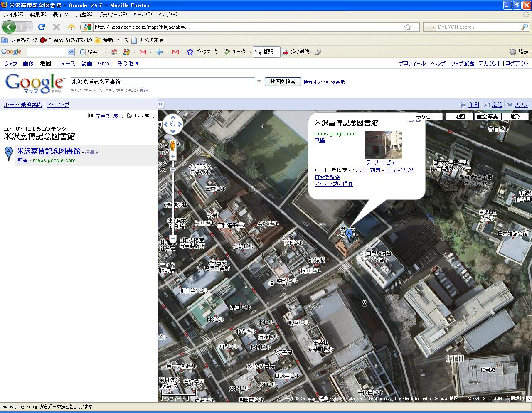
Task: Pan the map left with the arrow
Action: [x=166, y=124]
